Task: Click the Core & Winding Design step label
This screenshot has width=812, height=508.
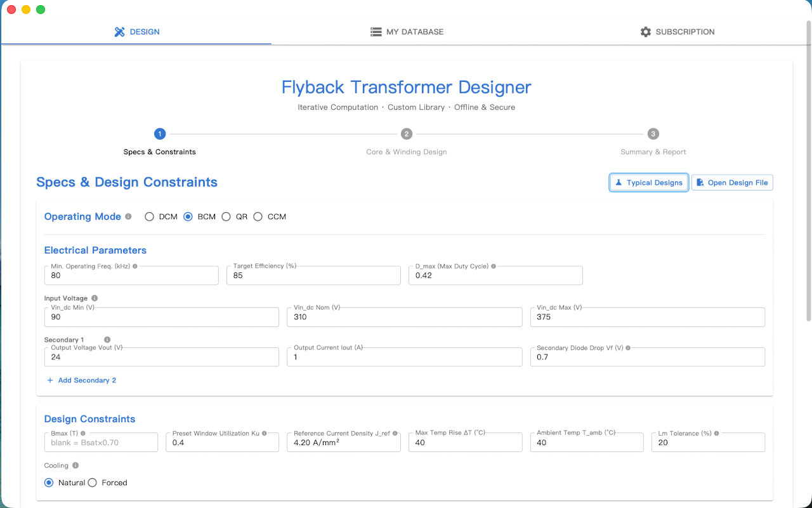Action: 407,152
